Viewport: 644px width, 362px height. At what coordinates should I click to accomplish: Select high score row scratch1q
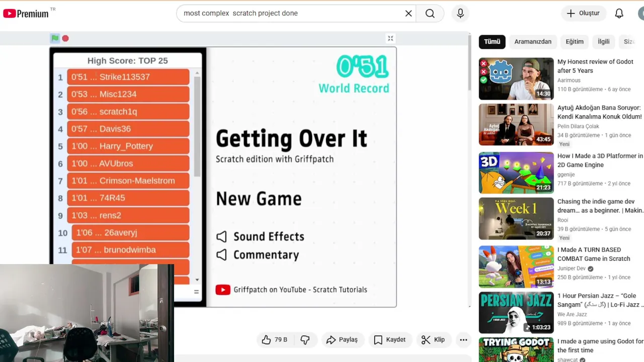point(128,112)
